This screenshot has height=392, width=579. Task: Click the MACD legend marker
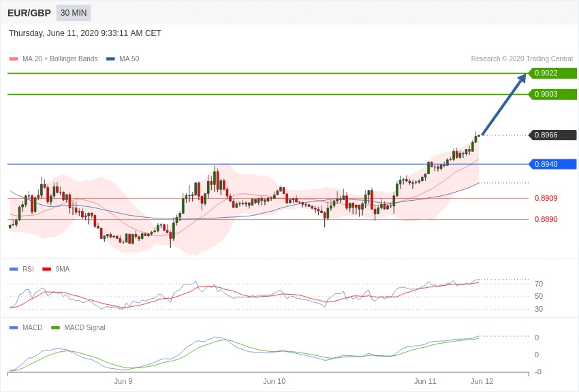(14, 328)
